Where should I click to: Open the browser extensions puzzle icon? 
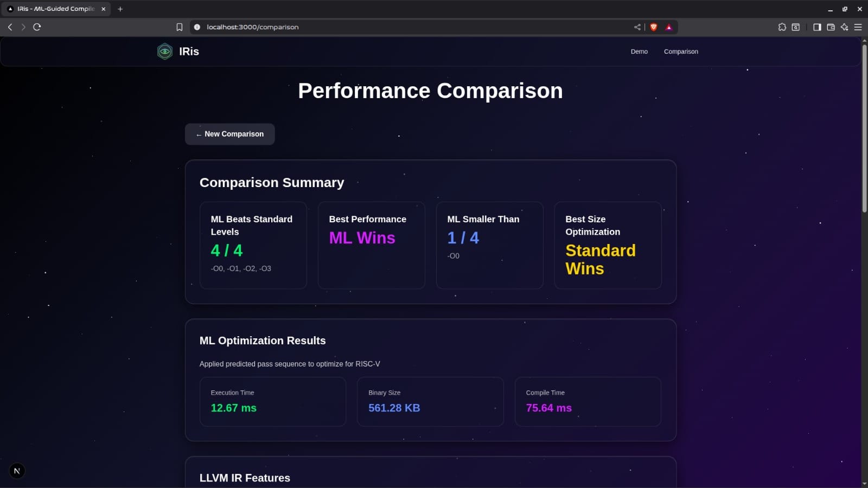tap(782, 27)
